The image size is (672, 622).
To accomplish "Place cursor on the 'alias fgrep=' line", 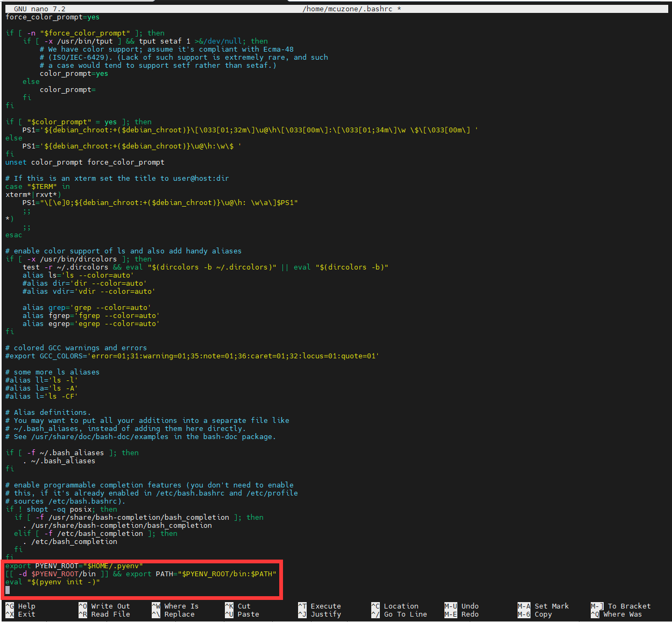I will 91,315.
